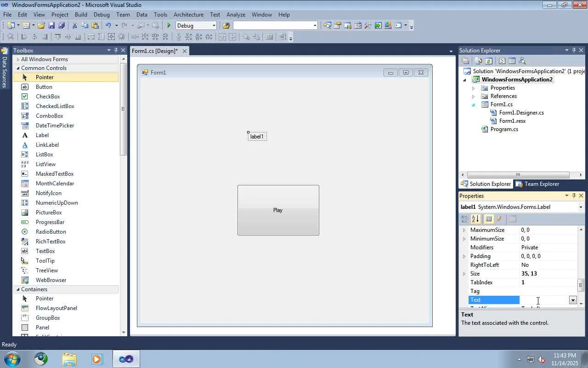Screen dimensions: 588x368
Task: Click the Save floppy disk icon
Action: pos(51,26)
